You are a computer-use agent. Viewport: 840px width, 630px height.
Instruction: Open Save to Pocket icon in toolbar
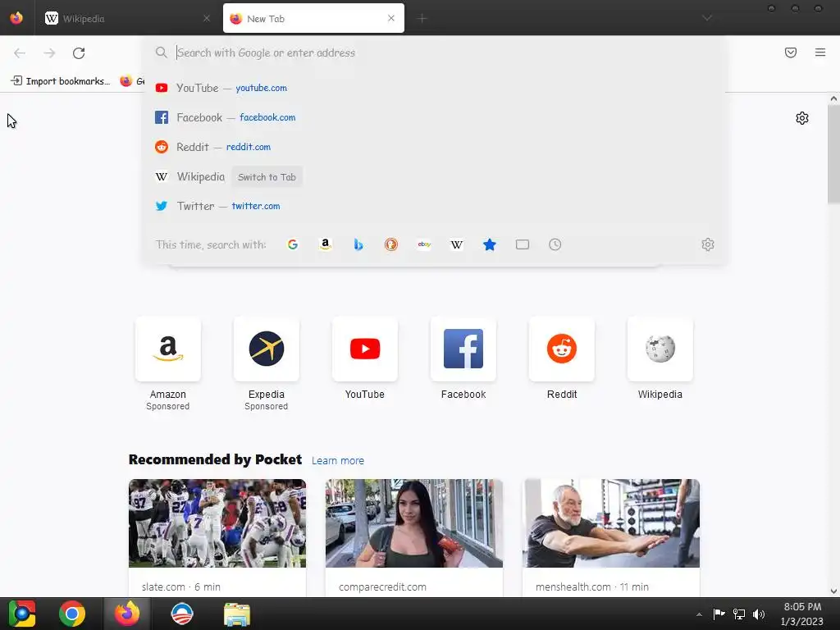(791, 52)
